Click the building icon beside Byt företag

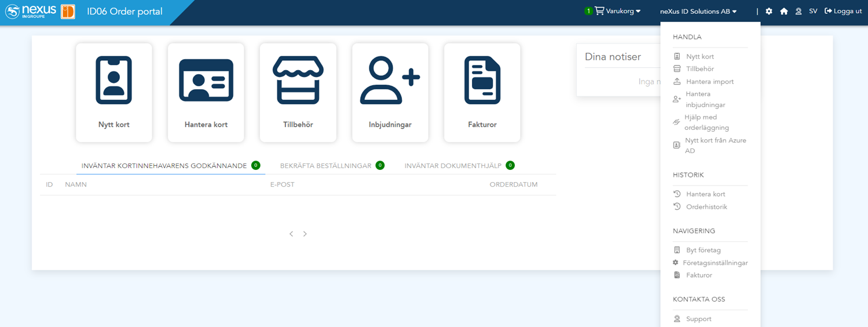(x=677, y=250)
